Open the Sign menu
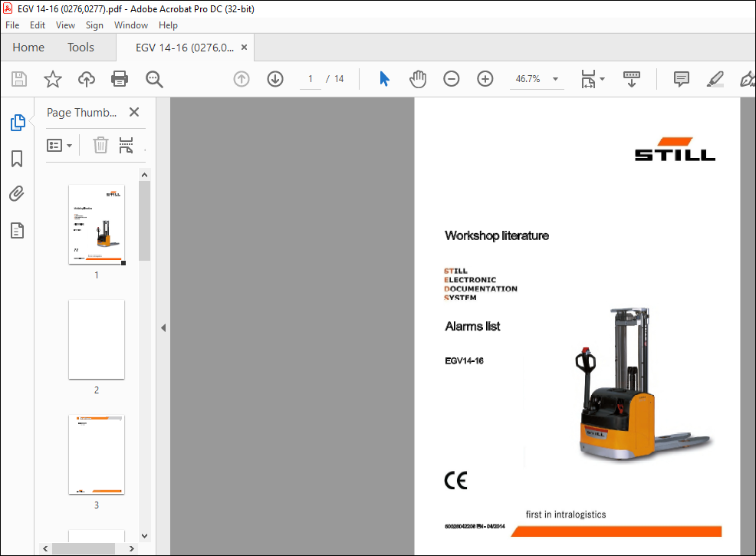This screenshot has height=556, width=756. click(x=94, y=25)
